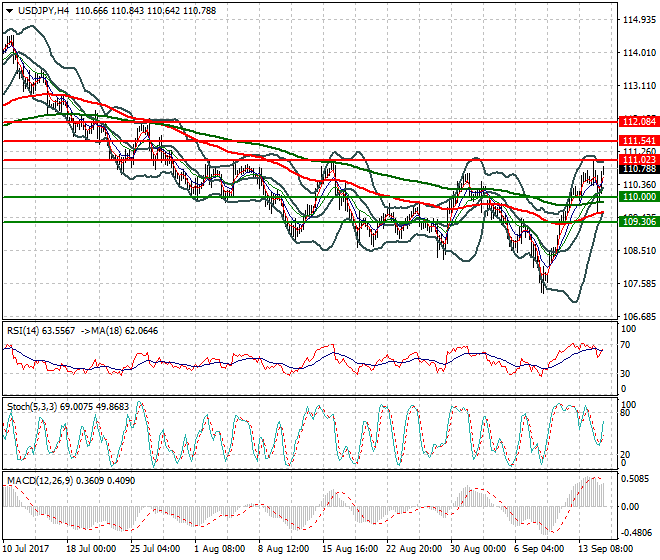Select the USDJPY,H4 chart title text
The height and width of the screenshot is (560, 660).
point(43,11)
